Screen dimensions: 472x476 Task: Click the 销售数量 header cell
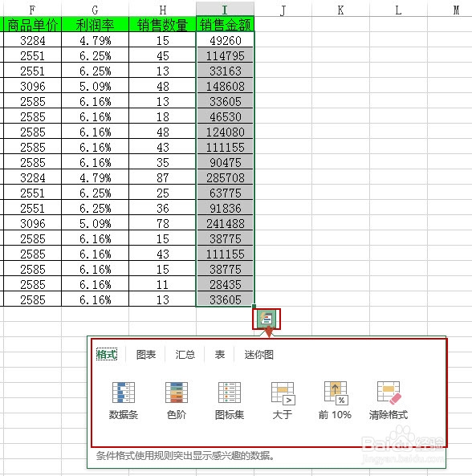[x=162, y=25]
